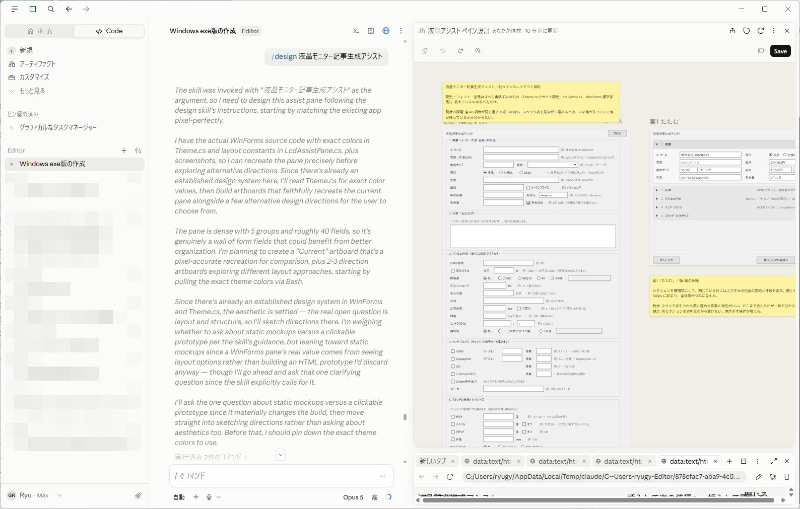
Task: Toggle the side panel icon in the chat header
Action: click(x=371, y=31)
